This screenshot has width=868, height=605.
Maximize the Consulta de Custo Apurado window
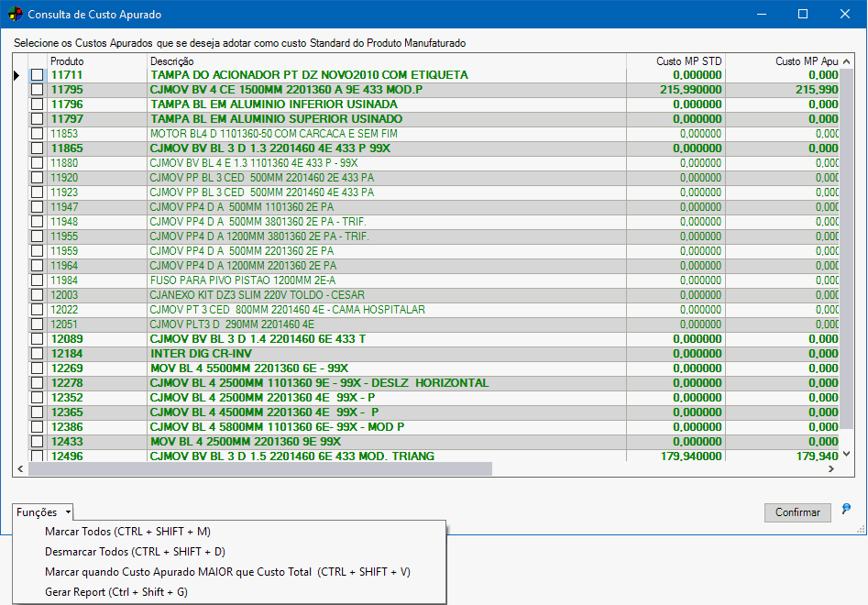pos(803,14)
